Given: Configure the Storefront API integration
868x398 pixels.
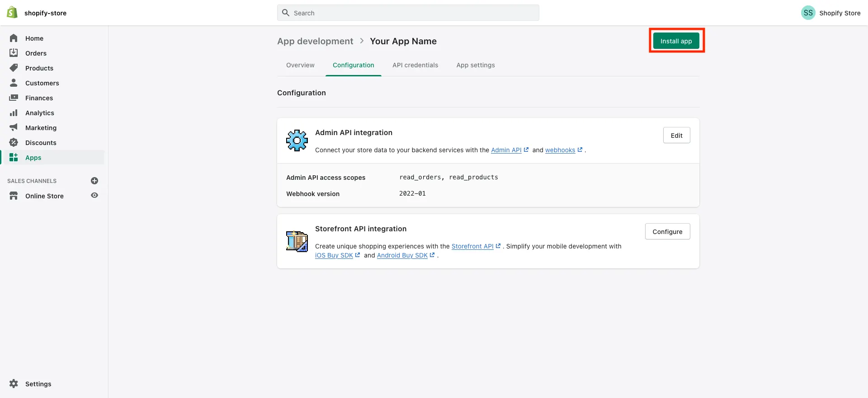Looking at the screenshot, I should tap(667, 231).
